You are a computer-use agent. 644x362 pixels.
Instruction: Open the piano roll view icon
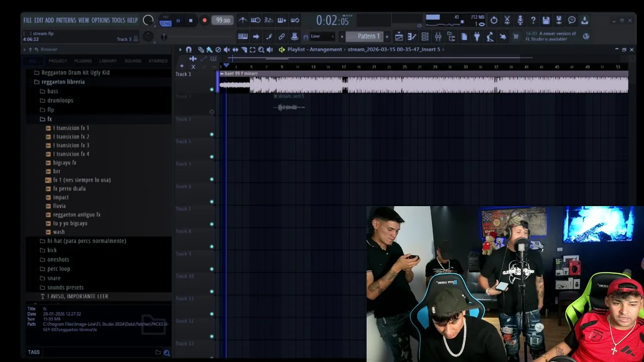pyautogui.click(x=412, y=36)
